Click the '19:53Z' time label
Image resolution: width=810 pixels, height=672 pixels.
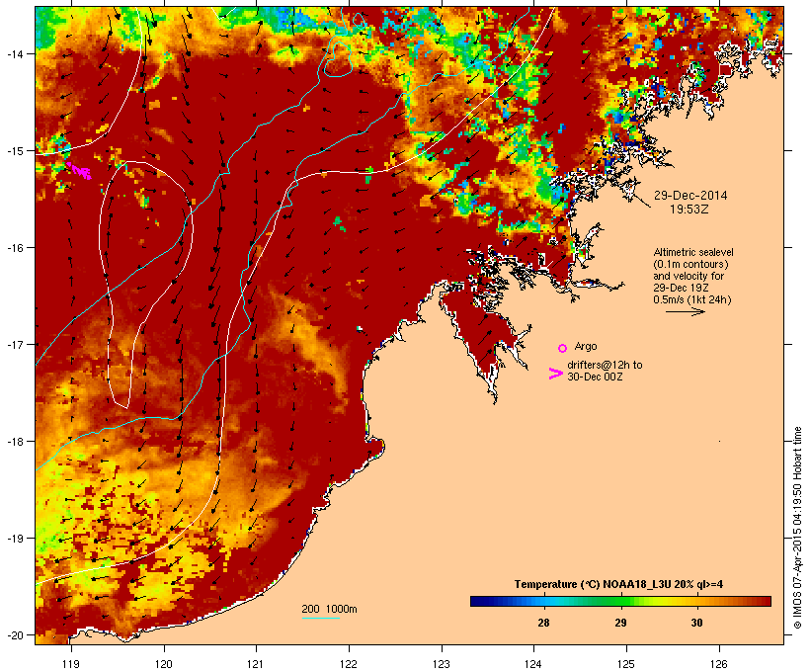(x=689, y=210)
